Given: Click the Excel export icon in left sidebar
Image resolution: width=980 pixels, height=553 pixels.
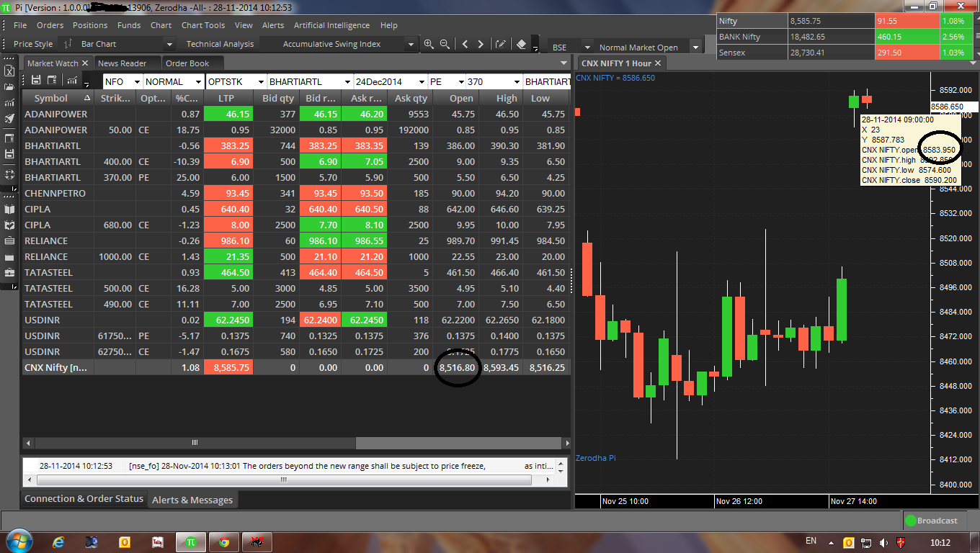Looking at the screenshot, I should [x=9, y=71].
